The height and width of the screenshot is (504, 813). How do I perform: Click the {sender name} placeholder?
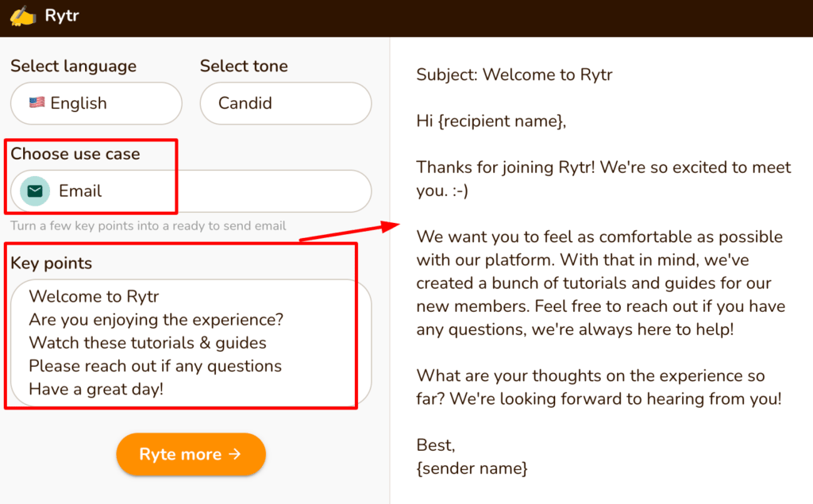(x=472, y=468)
